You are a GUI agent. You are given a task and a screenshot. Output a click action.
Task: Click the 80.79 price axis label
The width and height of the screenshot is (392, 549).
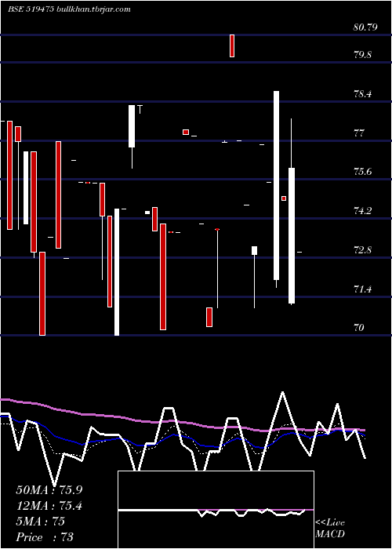point(365,27)
